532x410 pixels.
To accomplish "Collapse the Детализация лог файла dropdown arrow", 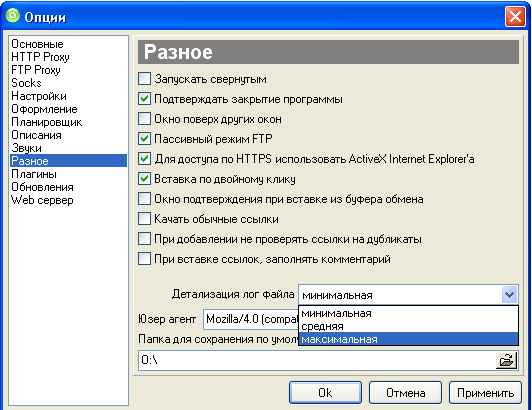I will (509, 295).
